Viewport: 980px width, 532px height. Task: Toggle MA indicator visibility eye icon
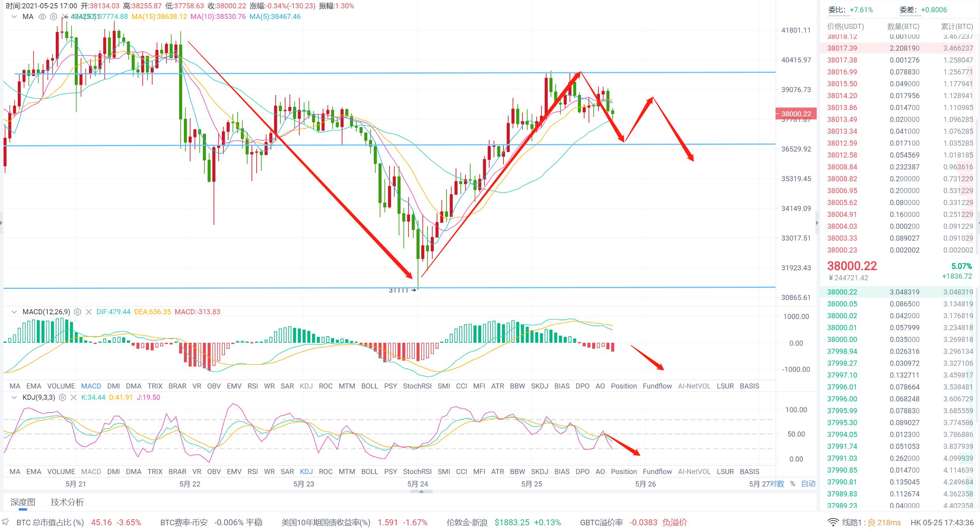click(42, 17)
